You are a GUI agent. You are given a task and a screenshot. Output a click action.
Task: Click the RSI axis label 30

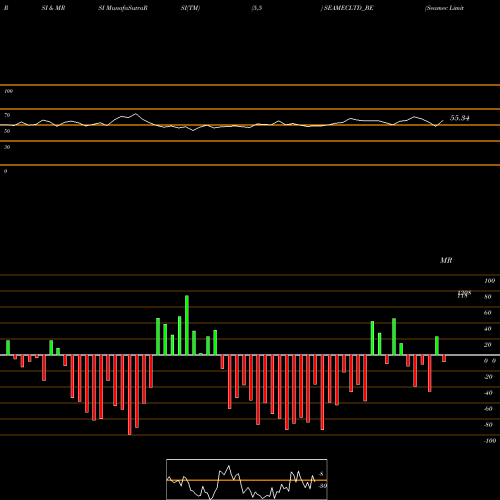point(7,147)
